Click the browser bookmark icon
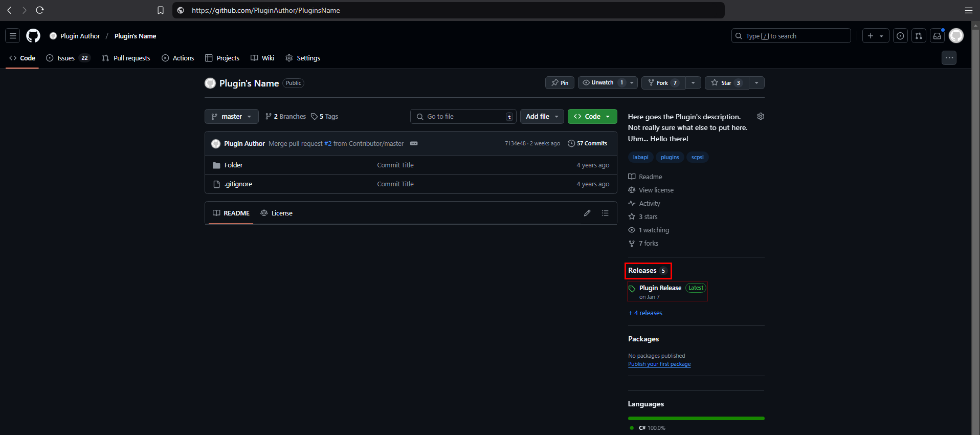This screenshot has width=980, height=435. point(161,10)
